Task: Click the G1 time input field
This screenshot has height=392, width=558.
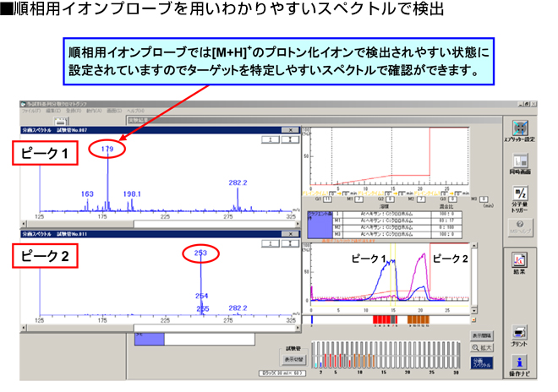Action: (x=328, y=199)
